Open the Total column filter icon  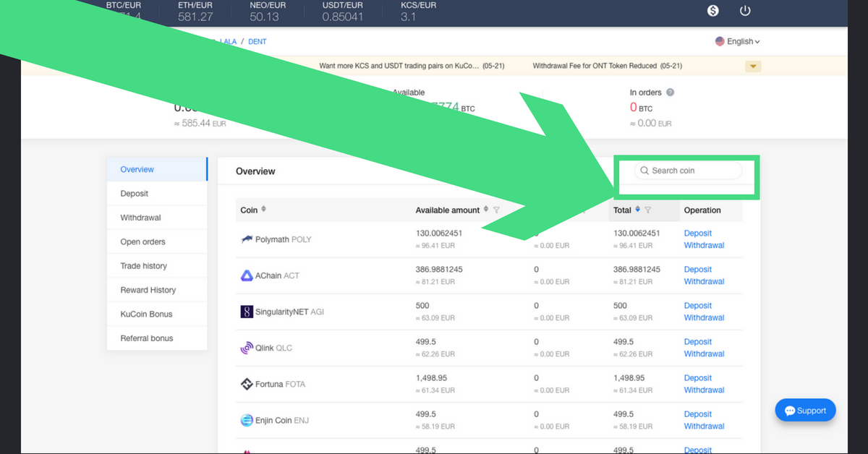coord(647,210)
